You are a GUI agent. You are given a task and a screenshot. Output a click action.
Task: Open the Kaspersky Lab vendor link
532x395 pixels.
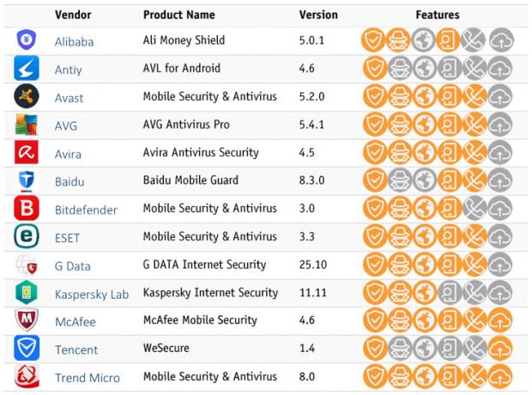pyautogui.click(x=91, y=295)
